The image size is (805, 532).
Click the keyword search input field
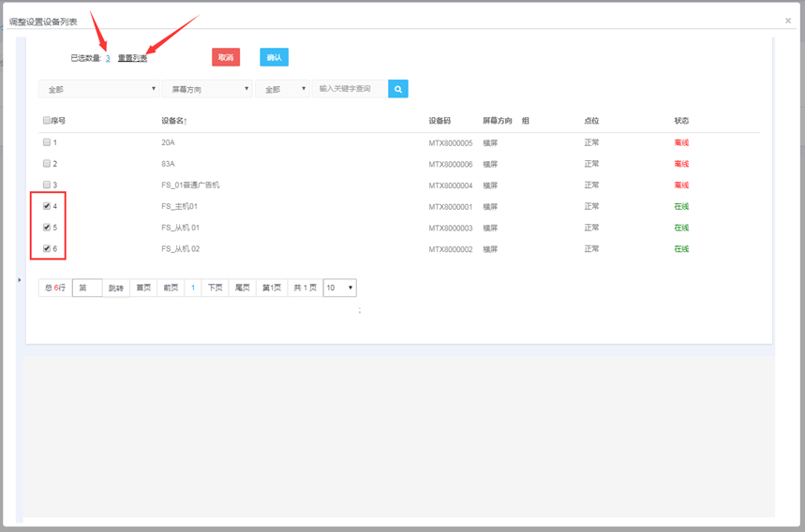(350, 89)
